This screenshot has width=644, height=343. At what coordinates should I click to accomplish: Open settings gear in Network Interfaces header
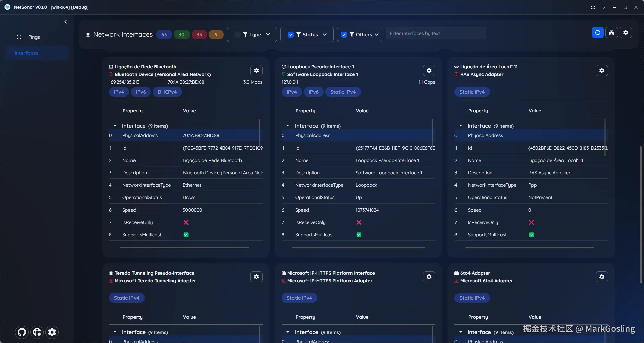(626, 33)
